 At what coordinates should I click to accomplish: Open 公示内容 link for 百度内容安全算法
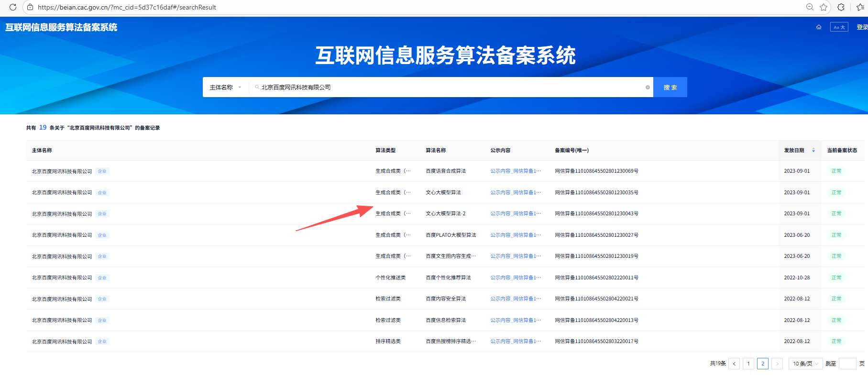click(x=516, y=299)
